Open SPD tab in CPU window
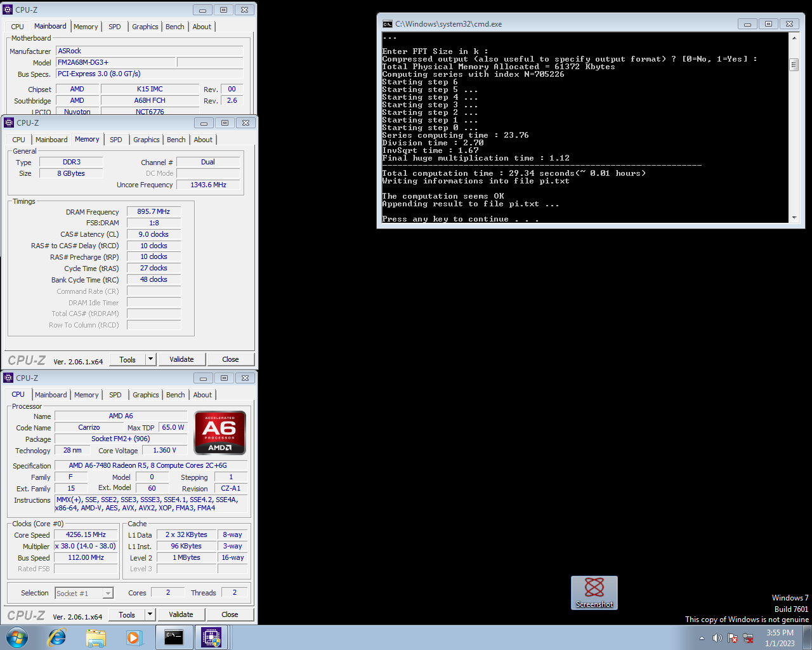Viewport: 812px width, 650px height. (x=115, y=395)
